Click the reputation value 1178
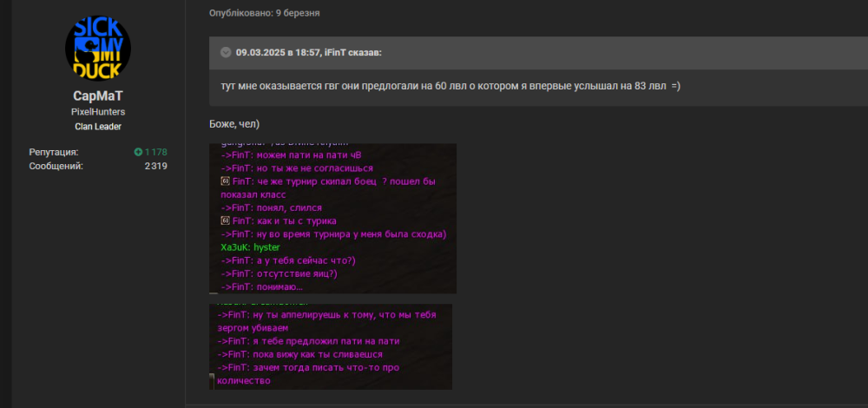868x408 pixels. click(x=155, y=152)
